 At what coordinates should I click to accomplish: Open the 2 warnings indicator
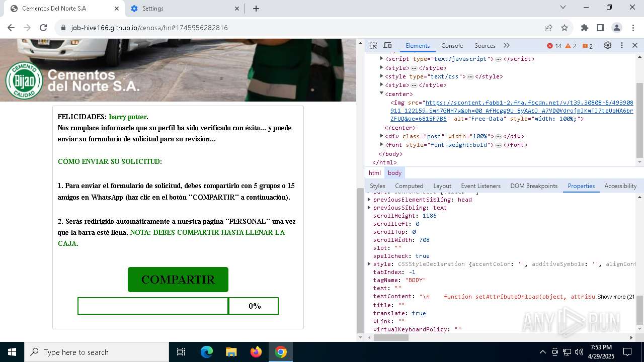tap(571, 46)
